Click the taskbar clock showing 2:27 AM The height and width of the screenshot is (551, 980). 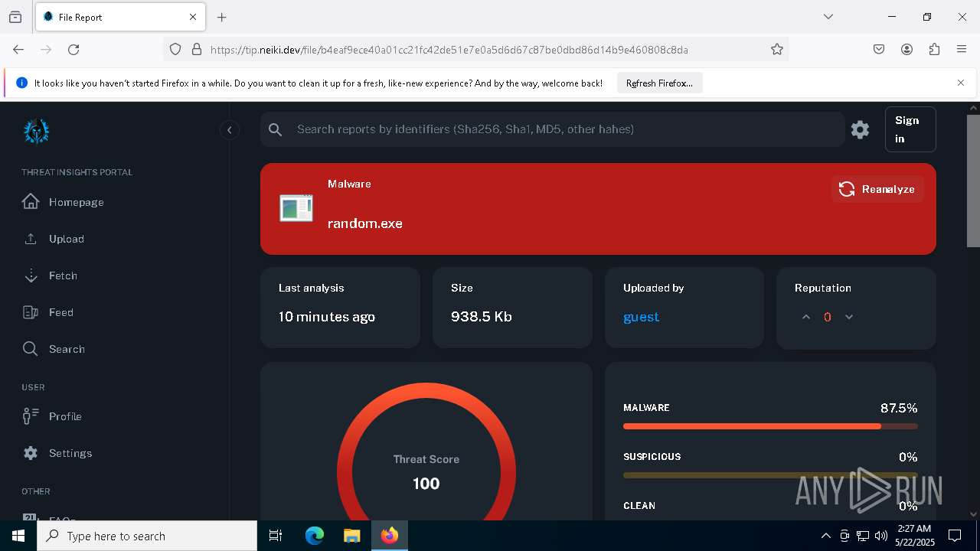913,536
